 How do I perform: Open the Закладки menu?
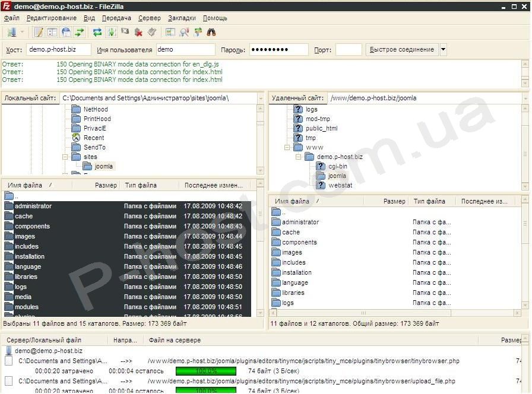coord(182,18)
